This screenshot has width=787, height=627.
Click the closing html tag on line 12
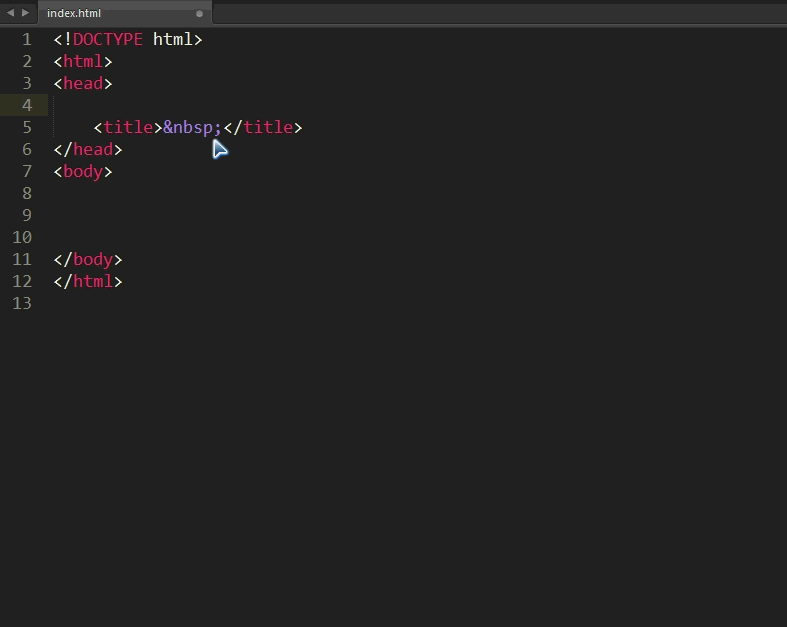pyautogui.click(x=88, y=282)
